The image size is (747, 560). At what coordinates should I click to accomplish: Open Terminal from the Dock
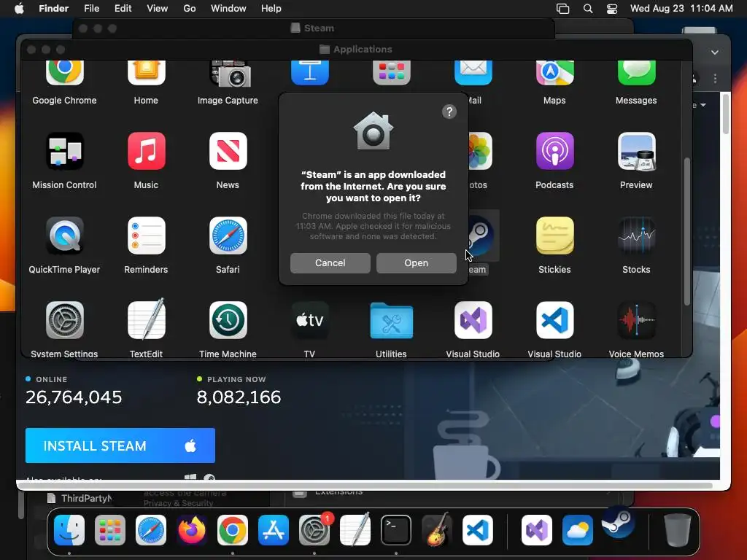coord(396,530)
